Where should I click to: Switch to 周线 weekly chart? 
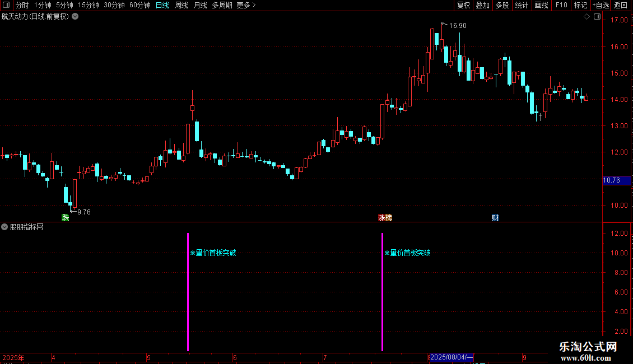(181, 5)
